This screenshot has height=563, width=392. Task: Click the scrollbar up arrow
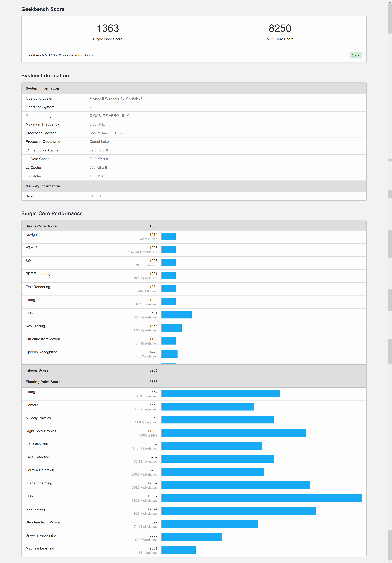[x=390, y=2]
